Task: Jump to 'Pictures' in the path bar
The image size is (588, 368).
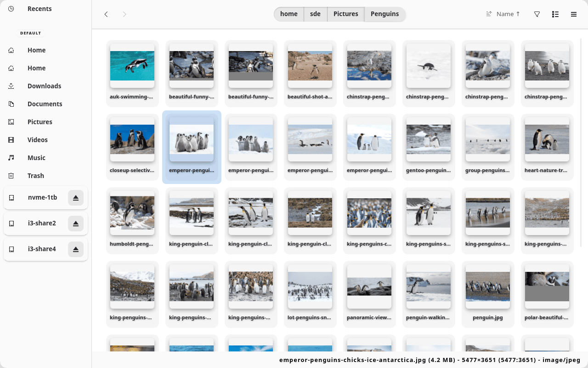Action: pyautogui.click(x=346, y=14)
